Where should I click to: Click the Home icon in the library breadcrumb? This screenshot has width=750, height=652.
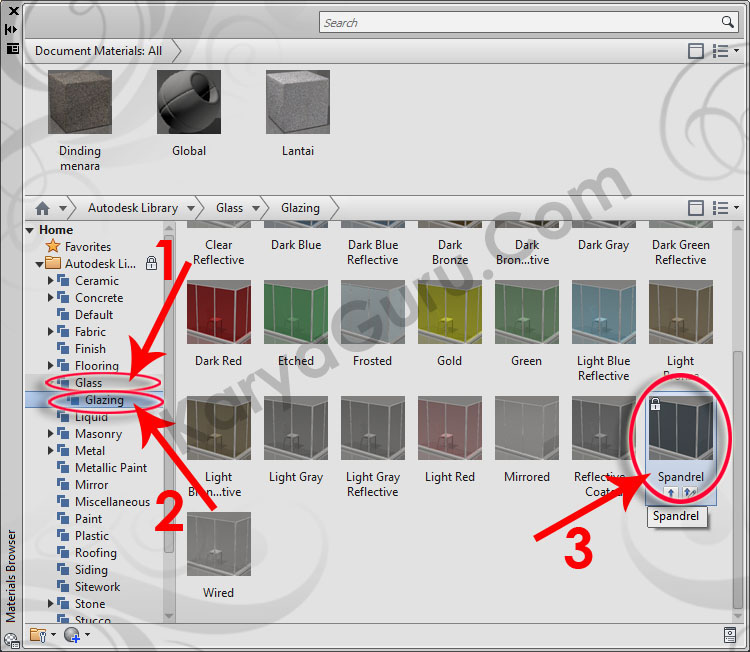(x=42, y=208)
